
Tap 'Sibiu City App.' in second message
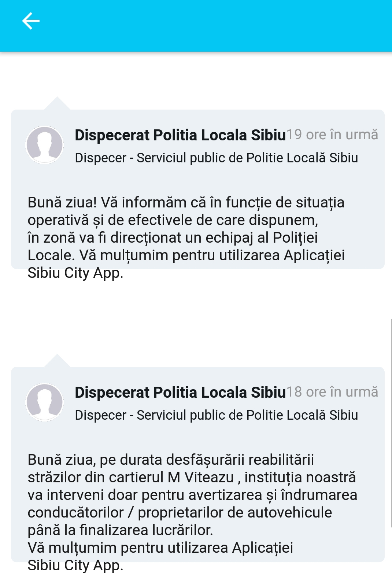[x=75, y=566]
